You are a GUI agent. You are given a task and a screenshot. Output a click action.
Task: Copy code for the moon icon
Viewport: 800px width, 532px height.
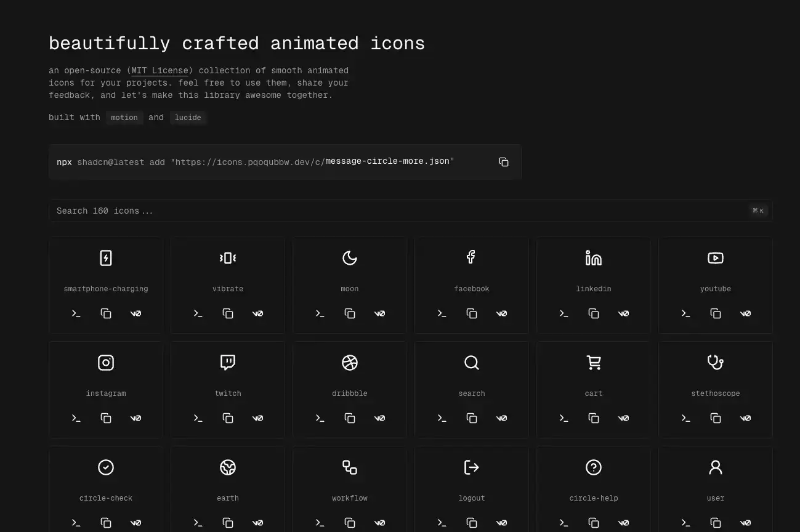[x=350, y=313]
